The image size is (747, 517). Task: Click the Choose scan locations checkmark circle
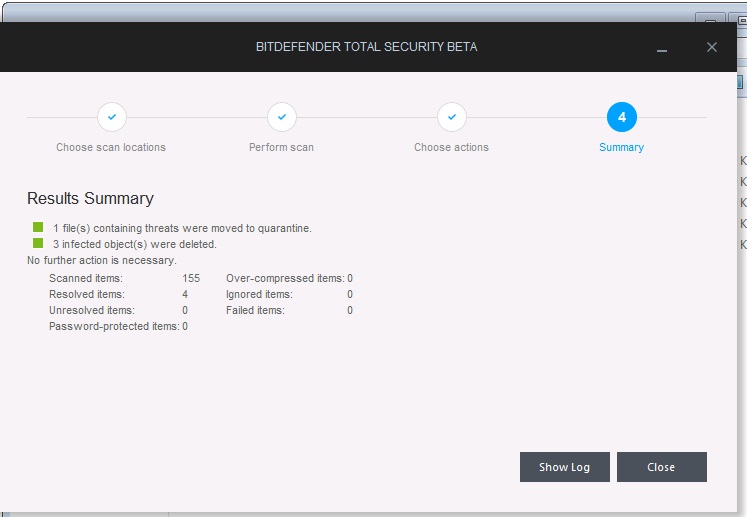click(112, 117)
